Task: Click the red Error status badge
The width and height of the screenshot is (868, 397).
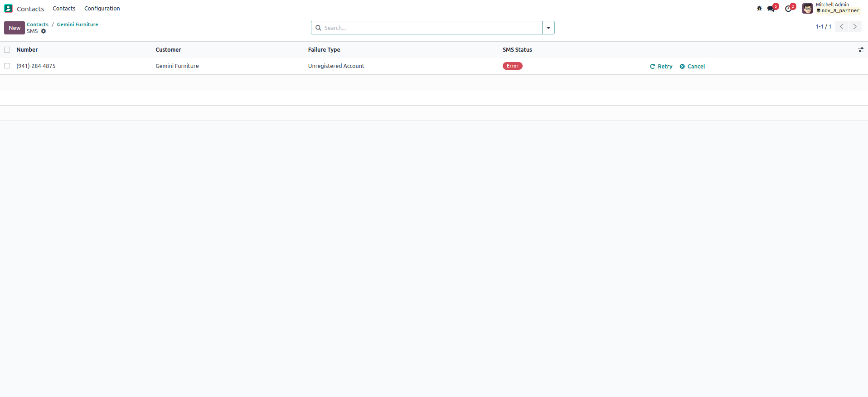Action: click(513, 66)
